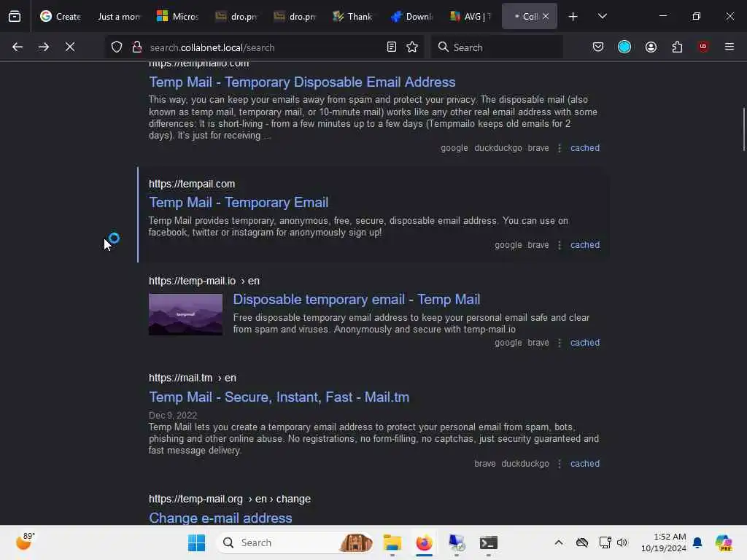
Task: Open cached link for tempail.com result
Action: (x=585, y=245)
